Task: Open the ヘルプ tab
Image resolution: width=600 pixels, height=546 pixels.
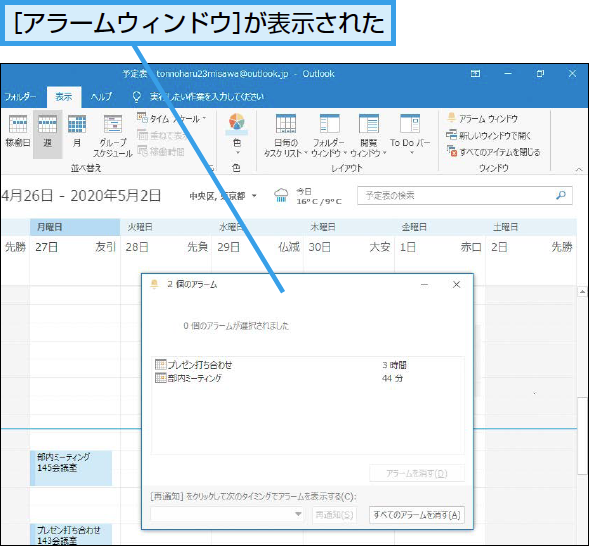Action: click(x=101, y=97)
